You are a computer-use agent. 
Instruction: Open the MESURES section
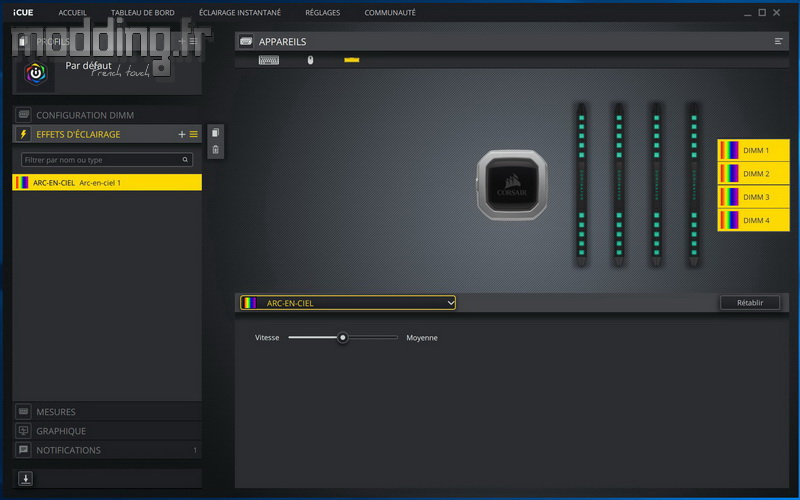pyautogui.click(x=107, y=411)
